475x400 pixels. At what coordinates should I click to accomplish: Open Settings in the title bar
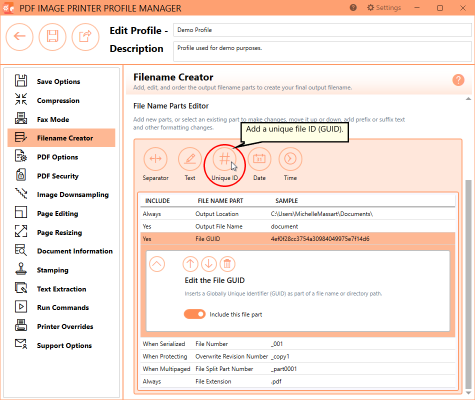click(384, 8)
